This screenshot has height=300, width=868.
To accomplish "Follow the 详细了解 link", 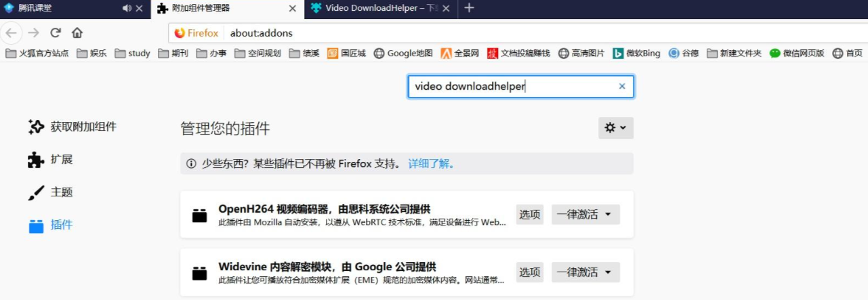I will 432,164.
